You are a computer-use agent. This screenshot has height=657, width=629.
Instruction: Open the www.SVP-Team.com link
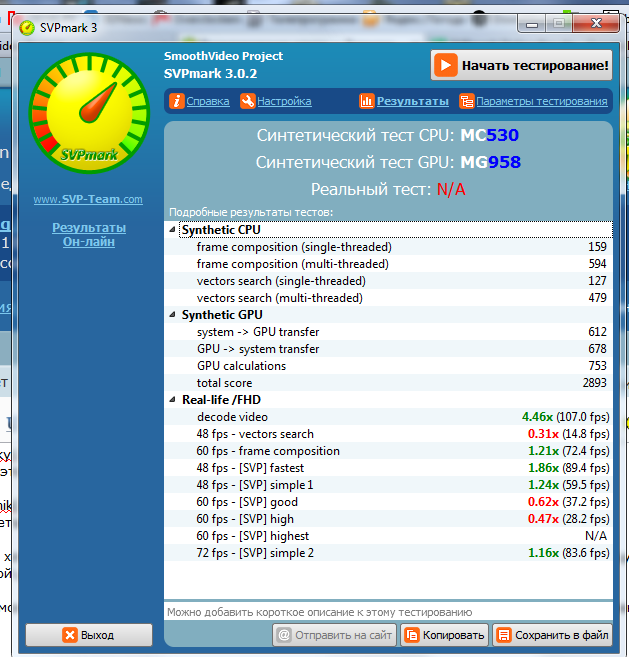tap(88, 199)
